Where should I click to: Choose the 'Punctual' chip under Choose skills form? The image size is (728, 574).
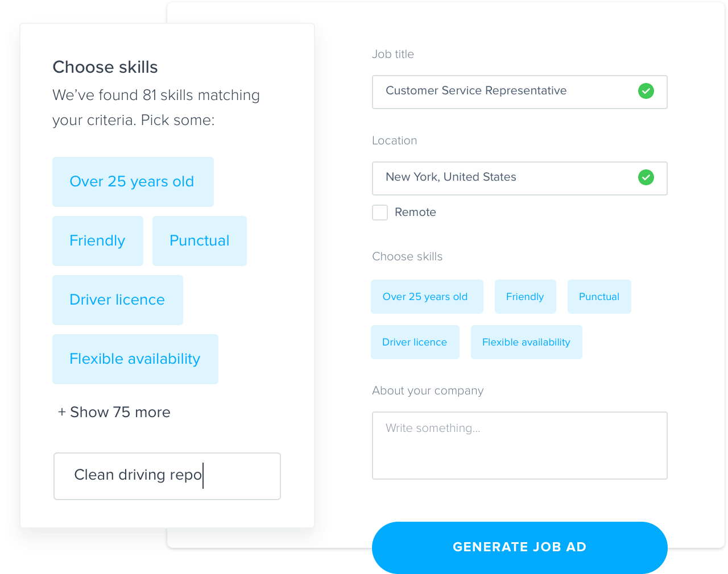click(599, 296)
